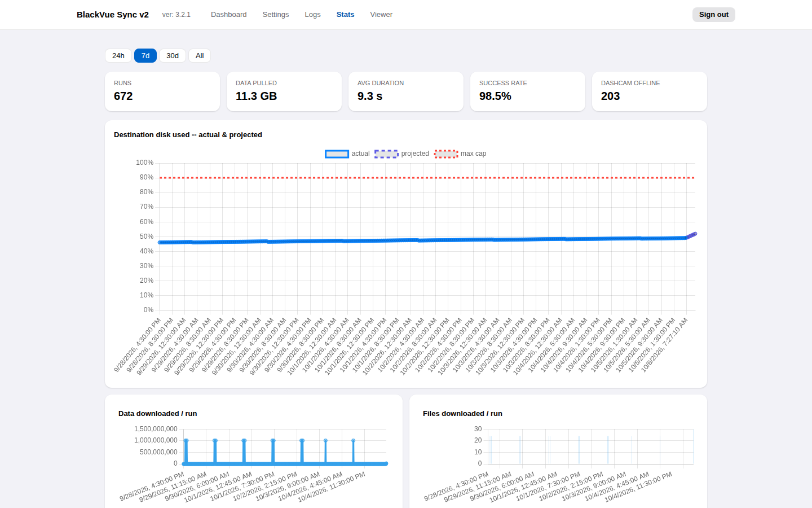
Task: Select the Stats nav item
Action: click(345, 15)
